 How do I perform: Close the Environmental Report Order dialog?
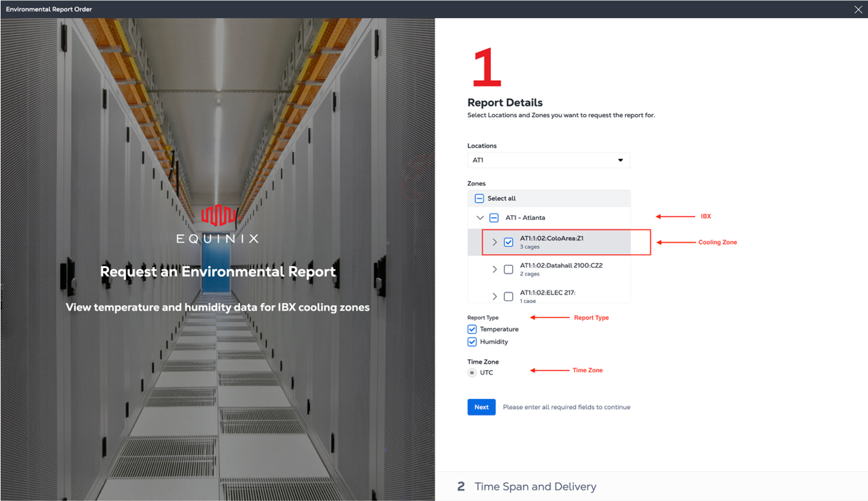[x=858, y=10]
